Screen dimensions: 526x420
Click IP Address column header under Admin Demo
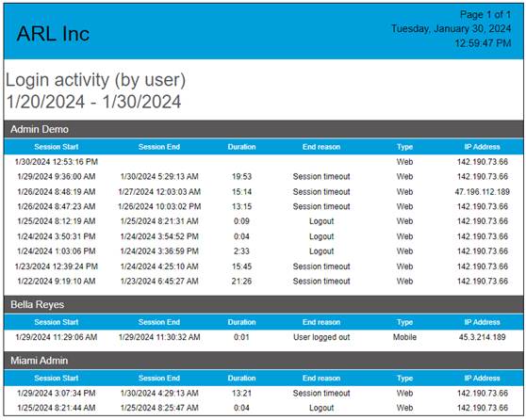pyautogui.click(x=482, y=147)
